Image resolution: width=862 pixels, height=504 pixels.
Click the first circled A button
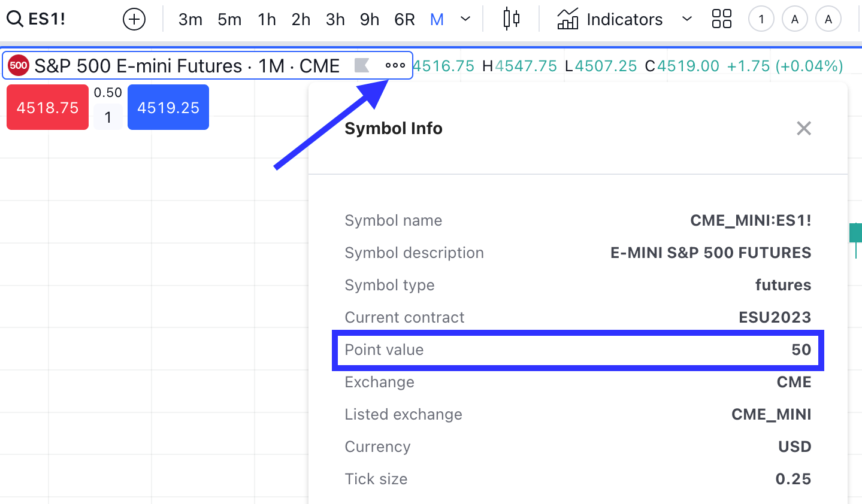[x=795, y=19]
